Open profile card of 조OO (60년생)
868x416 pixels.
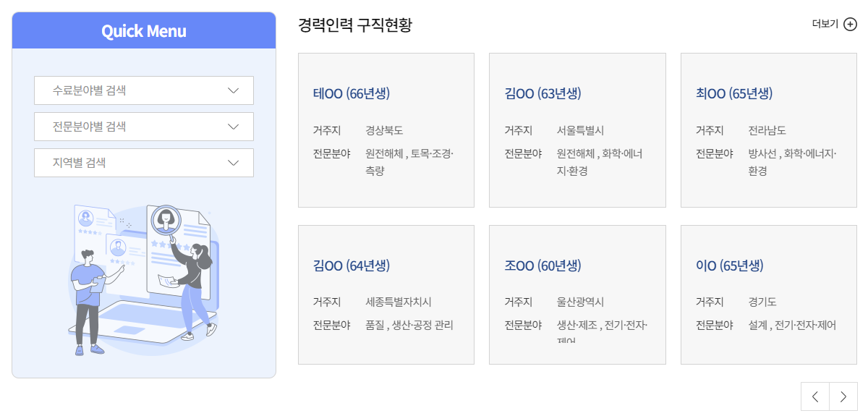pyautogui.click(x=577, y=294)
